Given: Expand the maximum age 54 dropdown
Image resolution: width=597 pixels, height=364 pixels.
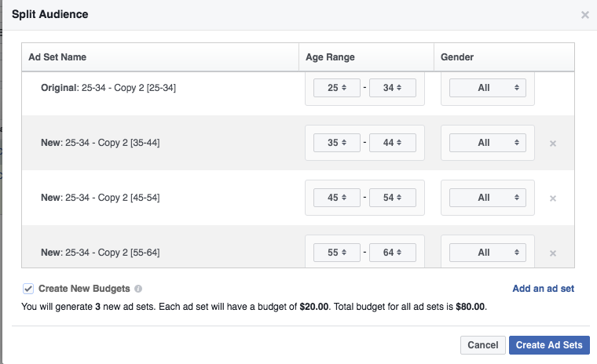Looking at the screenshot, I should click(x=393, y=198).
